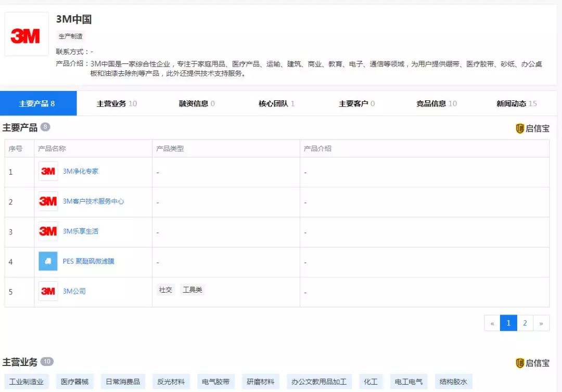This screenshot has height=392, width=562.
Task: Open the 3M净化专家 product link
Action: coord(81,171)
